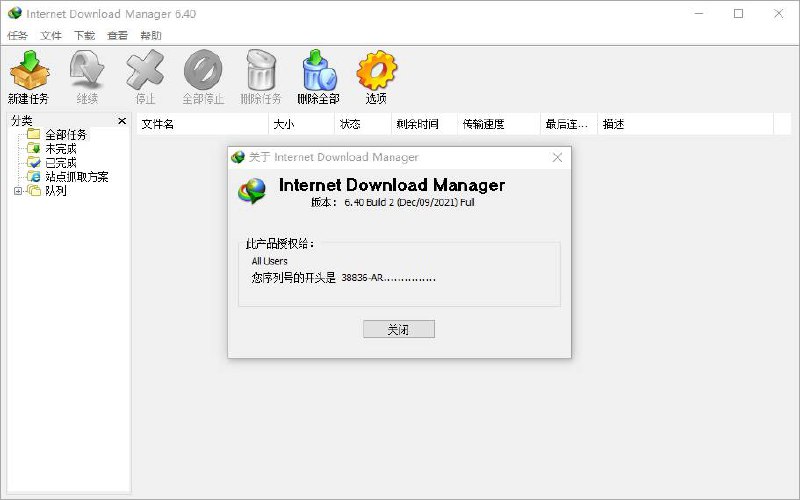Select 未完成 (Unfinished) category
This screenshot has height=500, width=800.
[x=60, y=149]
